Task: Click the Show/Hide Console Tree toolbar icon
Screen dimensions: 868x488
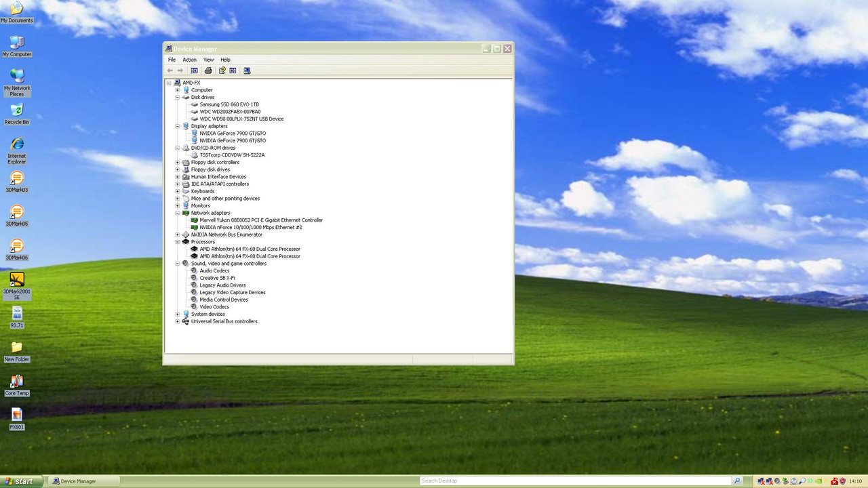Action: click(x=195, y=70)
